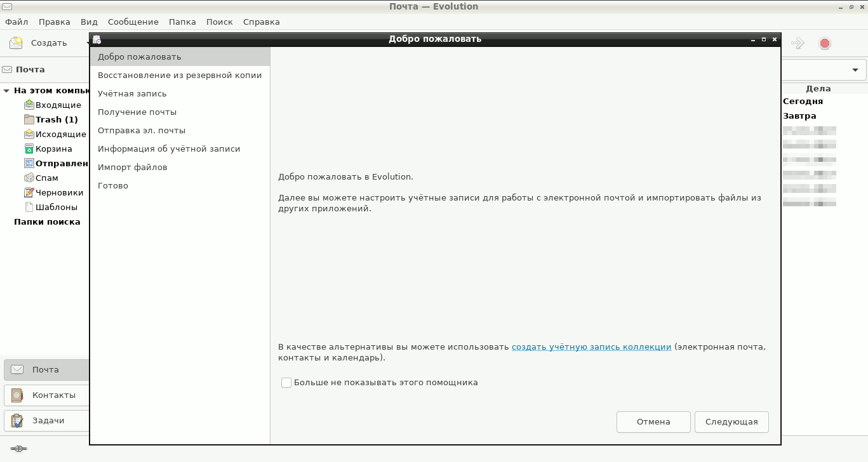868x462 pixels.
Task: Select the Черновики drafts folder icon
Action: (29, 192)
